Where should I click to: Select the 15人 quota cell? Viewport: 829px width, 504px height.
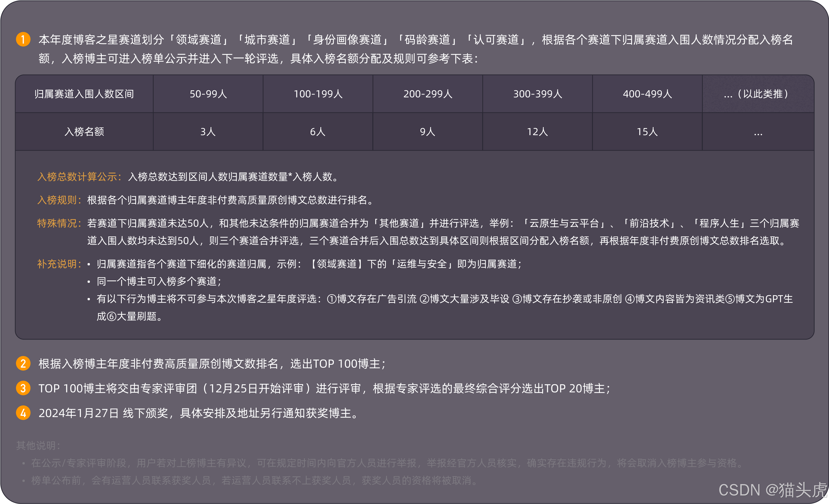coord(647,132)
